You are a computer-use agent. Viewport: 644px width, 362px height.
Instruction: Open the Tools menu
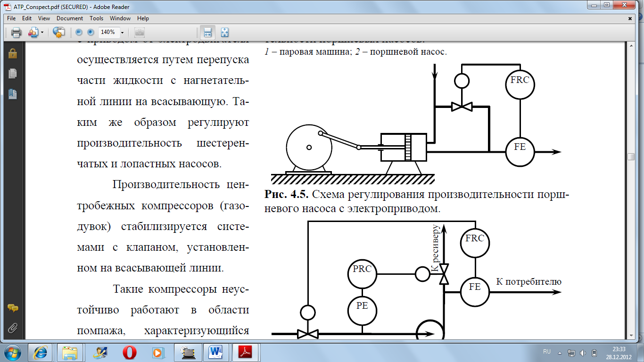coord(96,18)
